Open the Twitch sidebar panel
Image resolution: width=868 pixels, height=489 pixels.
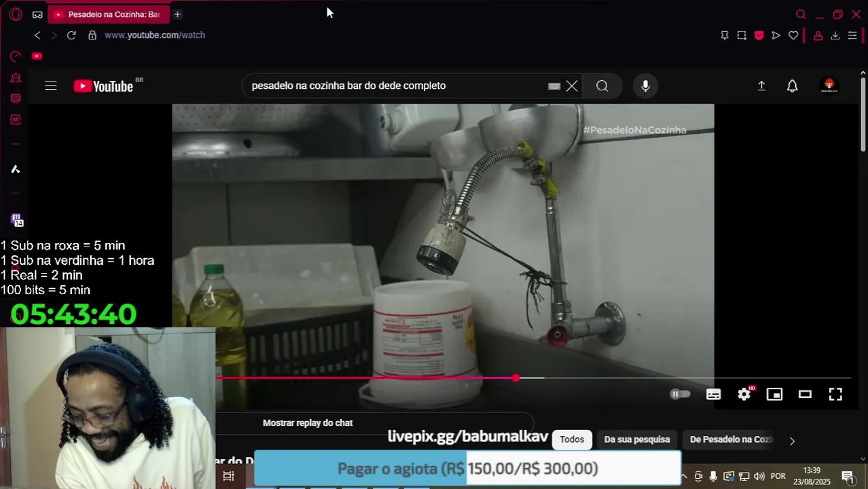(17, 220)
